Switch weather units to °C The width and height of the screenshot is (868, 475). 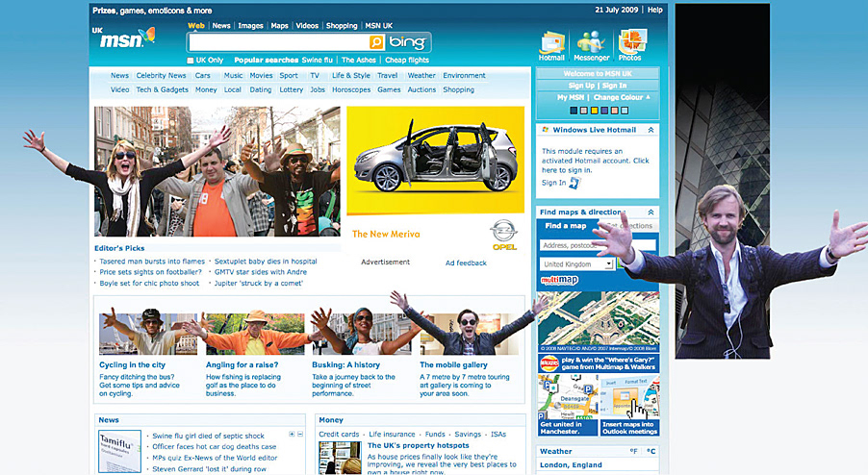tap(651, 451)
